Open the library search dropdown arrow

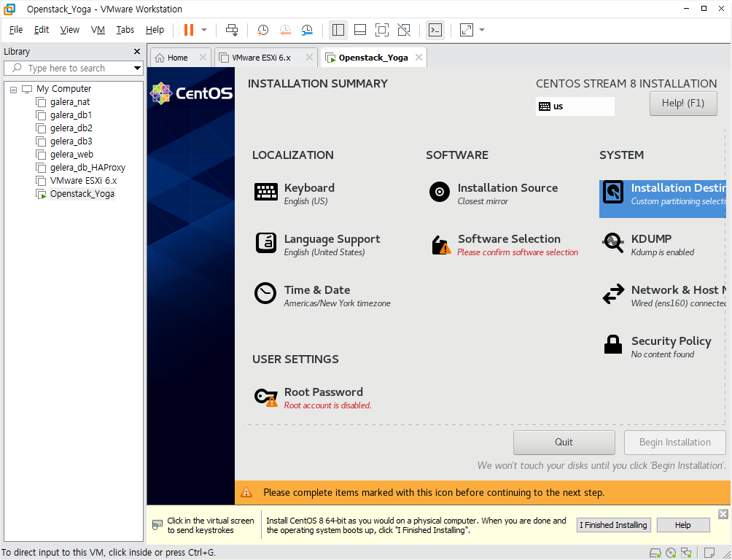(137, 69)
